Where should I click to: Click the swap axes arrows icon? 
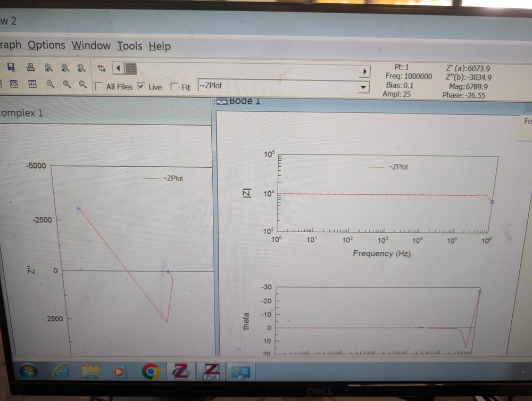click(x=102, y=68)
